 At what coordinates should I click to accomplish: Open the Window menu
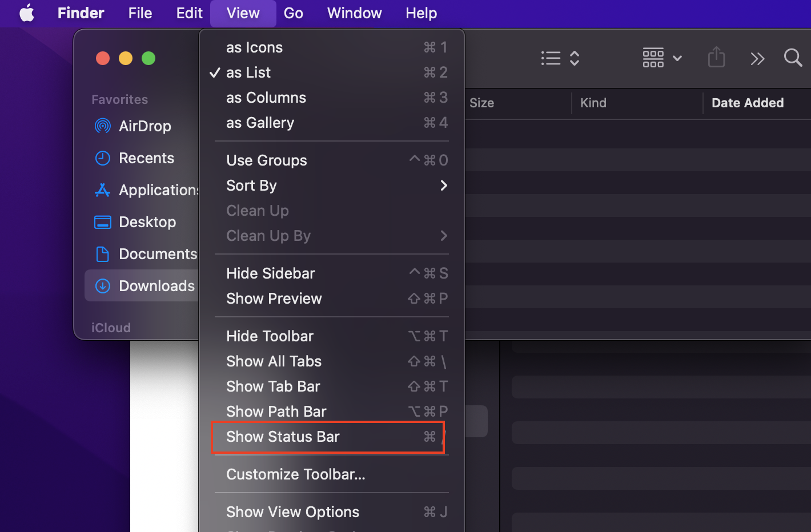[x=354, y=13]
